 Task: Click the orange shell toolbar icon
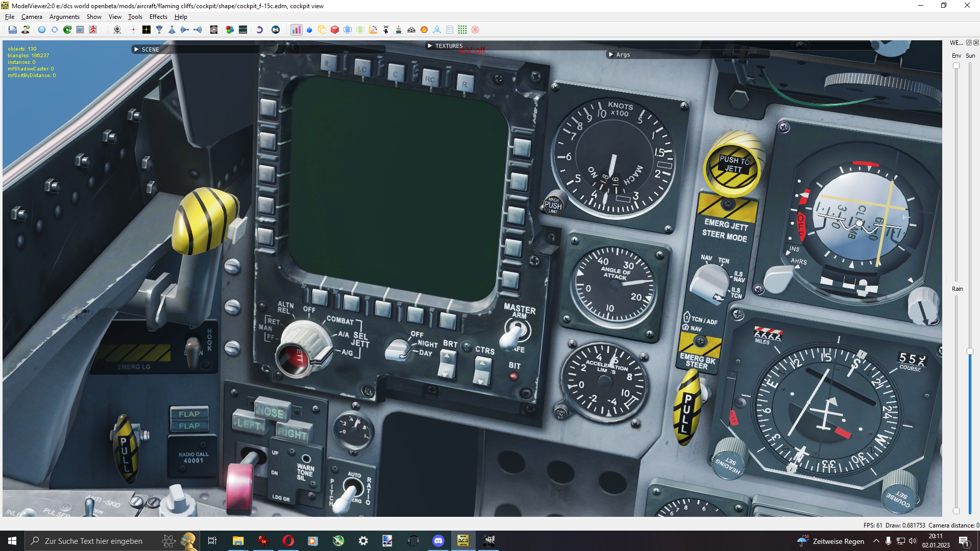pyautogui.click(x=424, y=30)
